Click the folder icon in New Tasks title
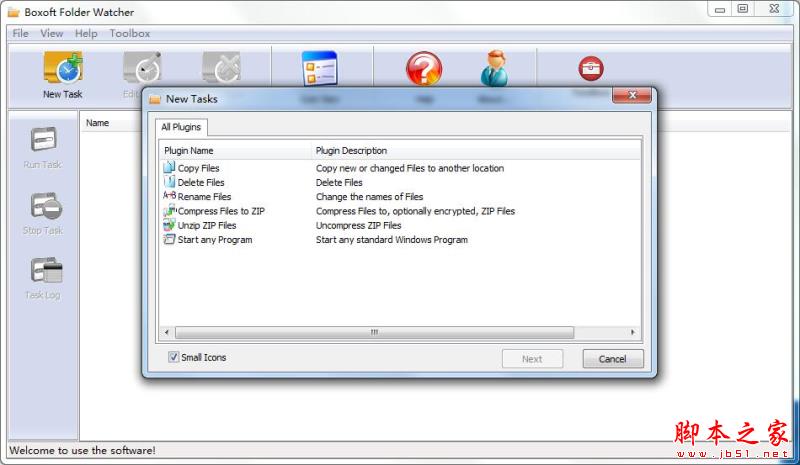Screen dimensions: 800x465 point(155,99)
